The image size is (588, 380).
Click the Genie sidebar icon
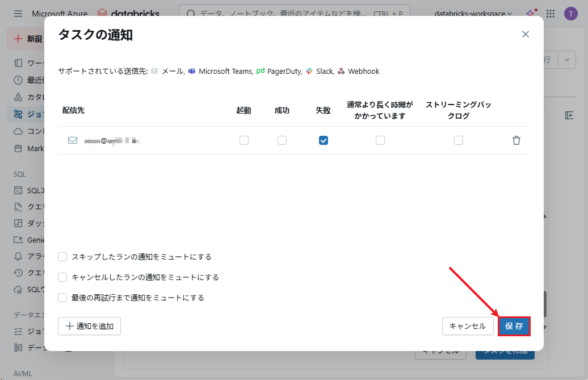[x=18, y=240]
